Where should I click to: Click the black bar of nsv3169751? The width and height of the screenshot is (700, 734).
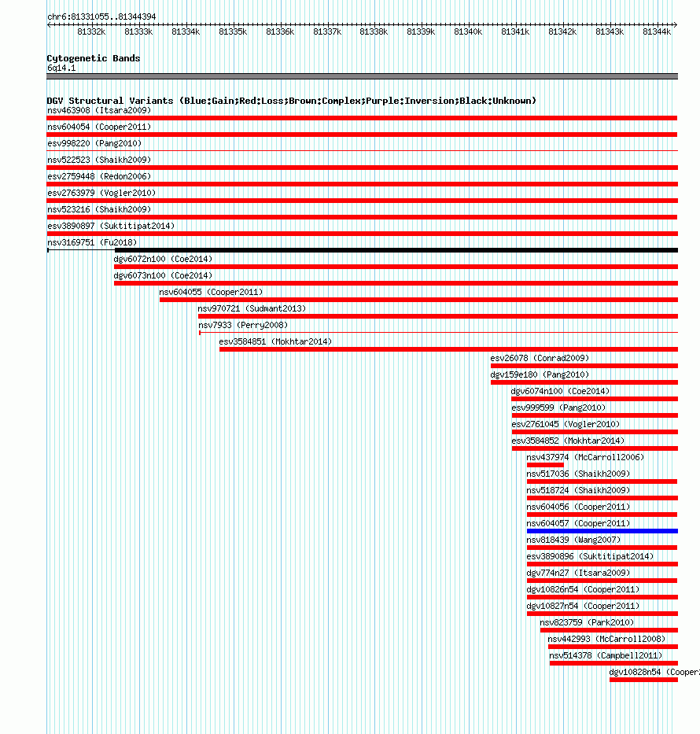(396, 250)
